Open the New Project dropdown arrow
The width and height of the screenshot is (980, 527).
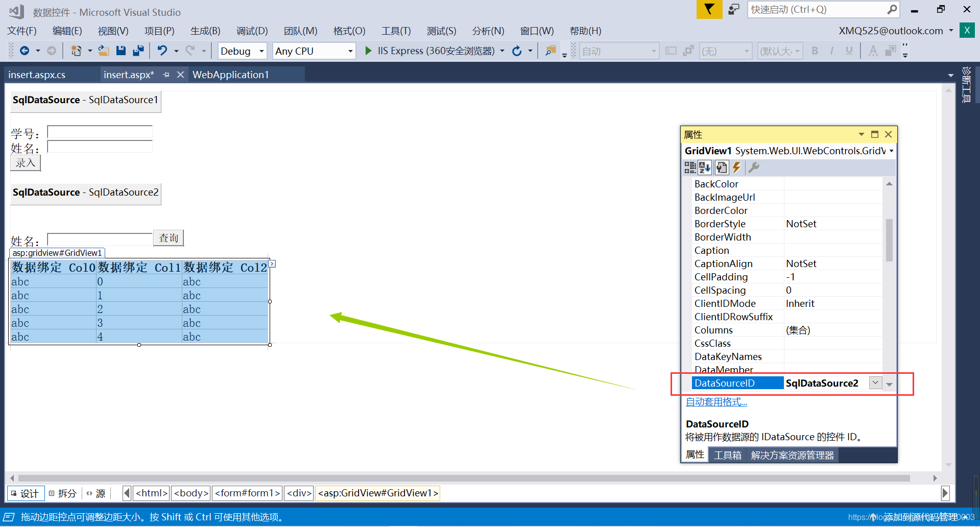click(x=90, y=51)
